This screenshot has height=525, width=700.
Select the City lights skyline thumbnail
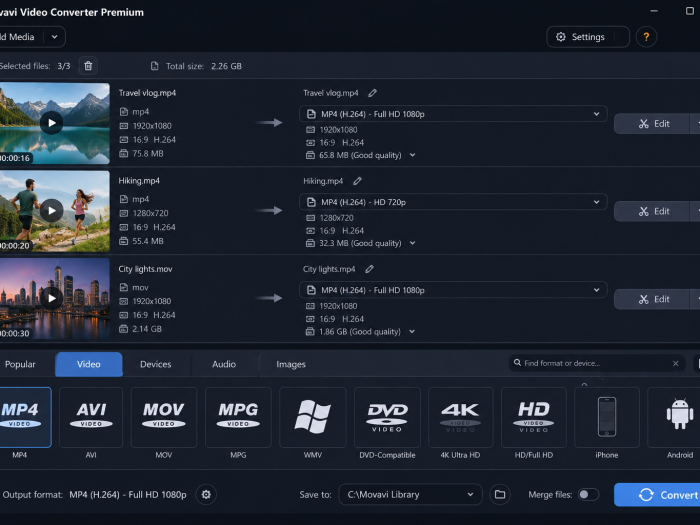tap(54, 299)
